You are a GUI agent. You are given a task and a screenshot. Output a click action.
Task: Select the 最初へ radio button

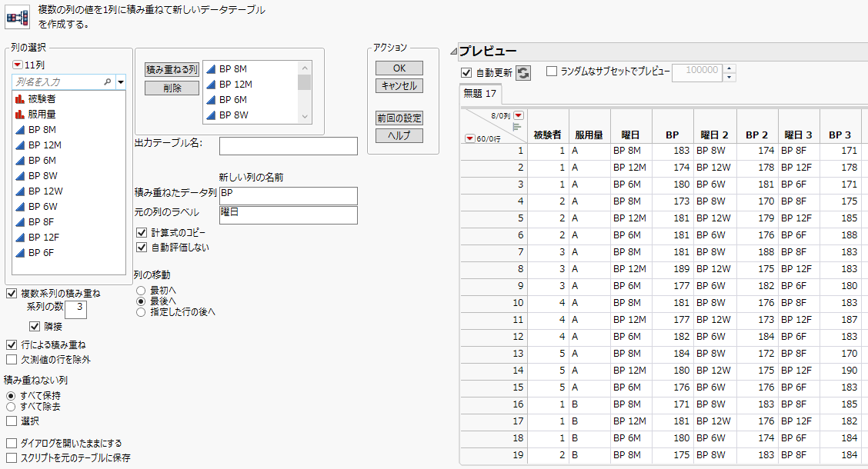click(x=140, y=291)
